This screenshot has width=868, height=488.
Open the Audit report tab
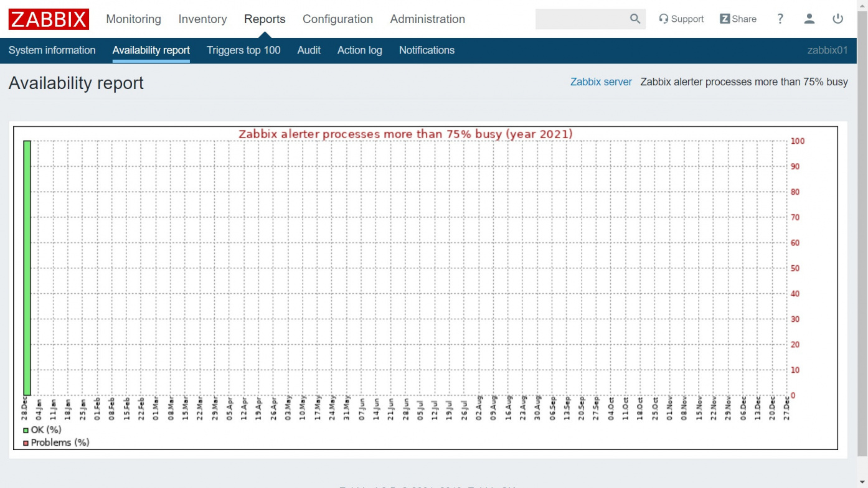(x=309, y=50)
